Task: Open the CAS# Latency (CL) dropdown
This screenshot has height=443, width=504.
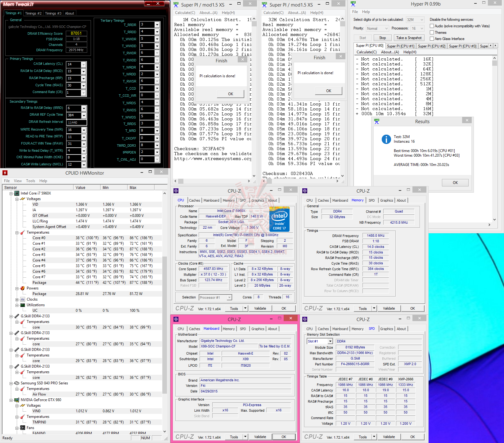Action: click(83, 64)
